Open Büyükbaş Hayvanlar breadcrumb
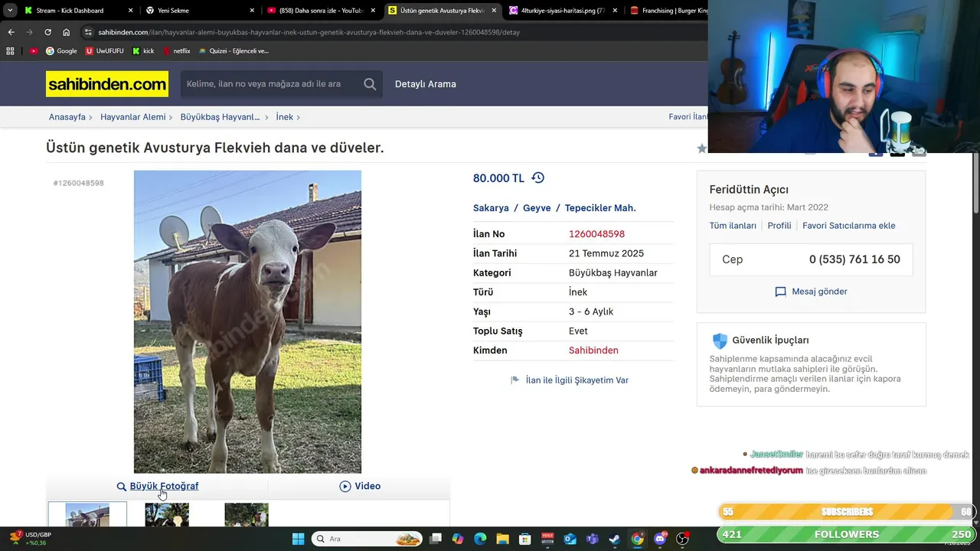Viewport: 980px width, 551px height. [220, 117]
